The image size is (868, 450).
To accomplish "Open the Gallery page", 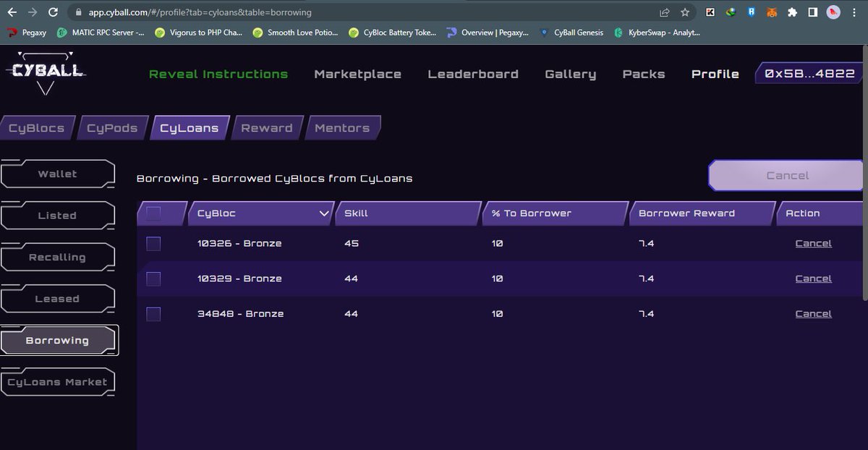I will tap(571, 74).
